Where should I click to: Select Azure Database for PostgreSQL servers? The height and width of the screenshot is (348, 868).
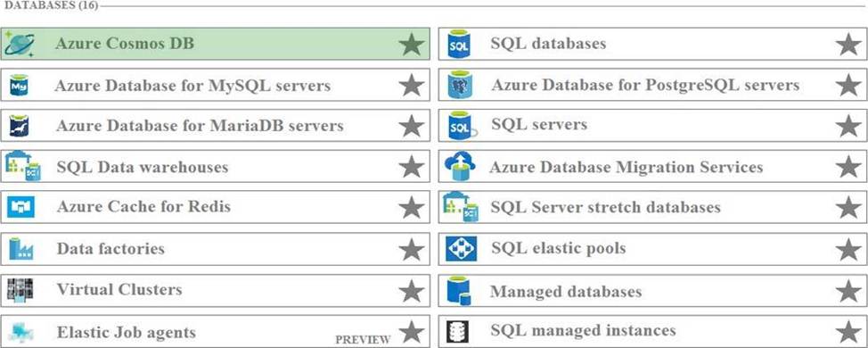point(652,85)
